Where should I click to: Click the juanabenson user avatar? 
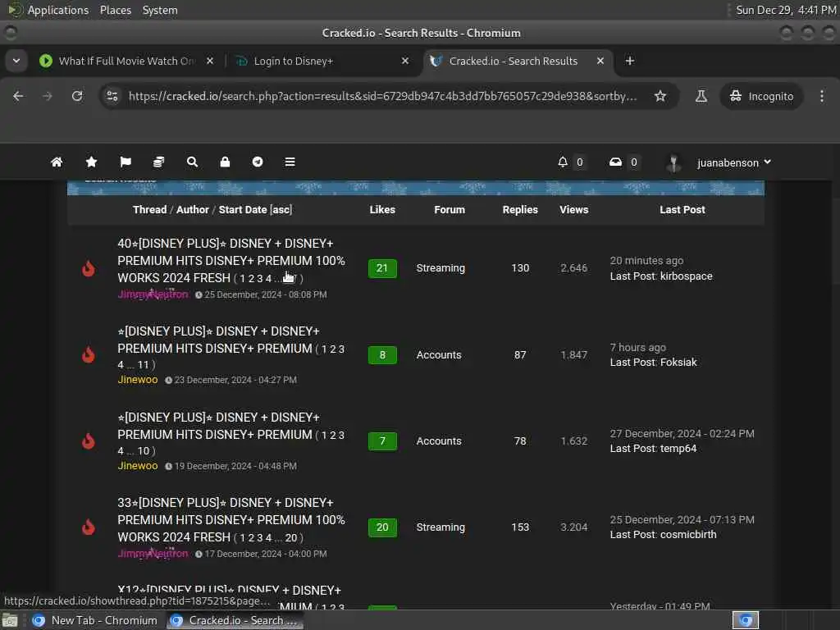tap(673, 162)
